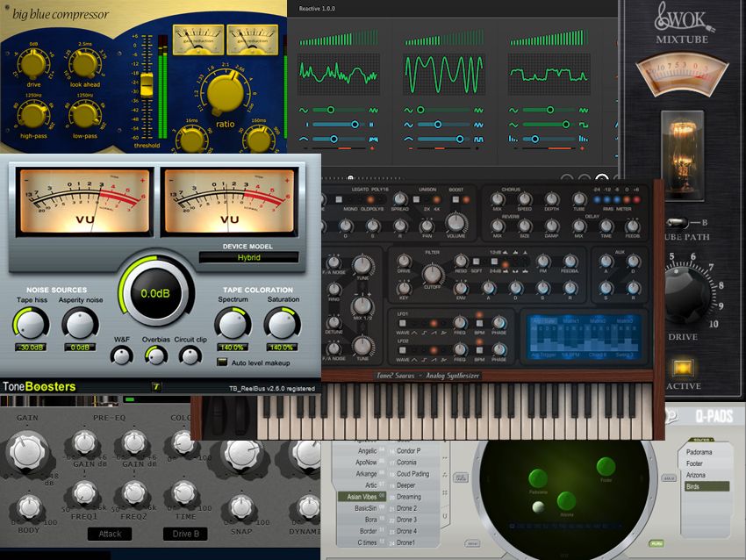
Task: Enable MONO voice mode on the Saurus synth
Action: point(339,199)
